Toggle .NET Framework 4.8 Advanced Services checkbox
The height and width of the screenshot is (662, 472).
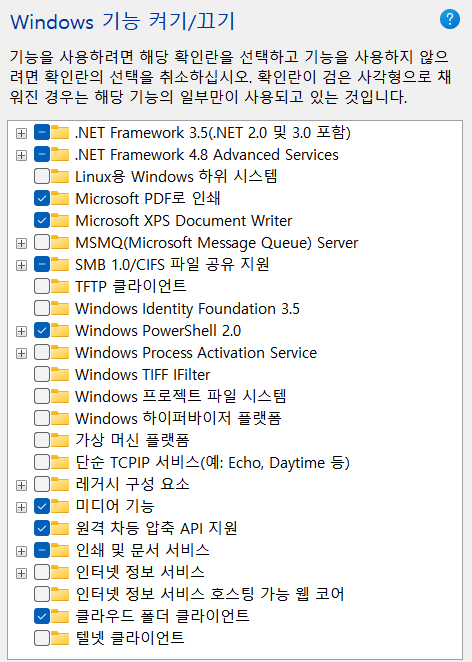[42, 154]
